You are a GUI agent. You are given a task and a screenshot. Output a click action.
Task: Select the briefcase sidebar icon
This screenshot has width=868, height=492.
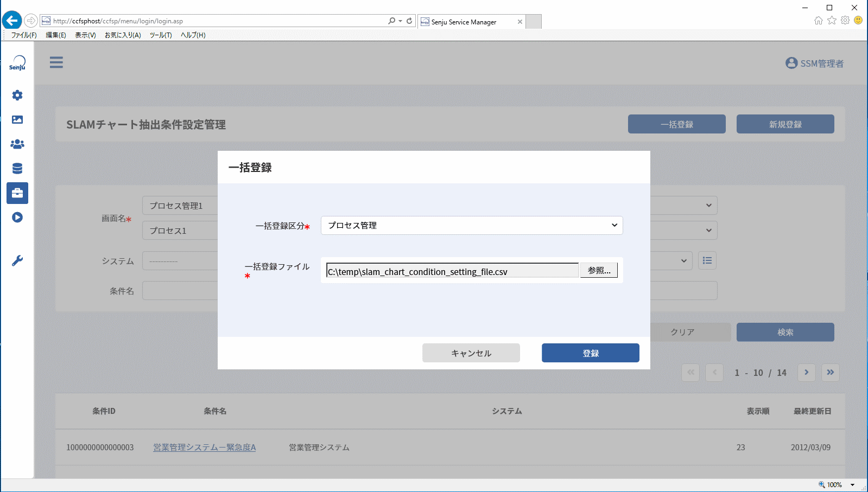coord(17,193)
